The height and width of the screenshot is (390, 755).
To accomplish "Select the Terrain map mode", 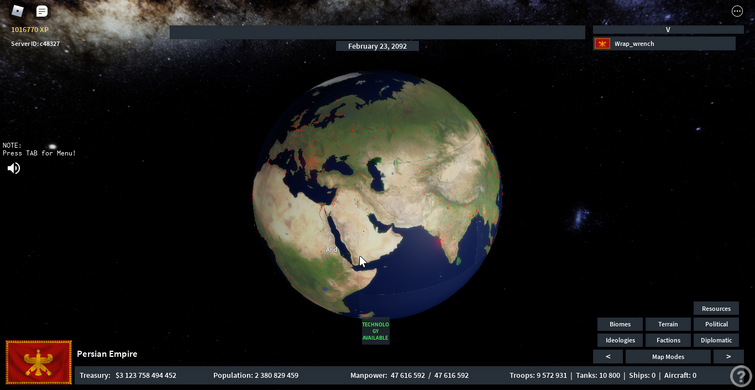I will click(x=668, y=325).
